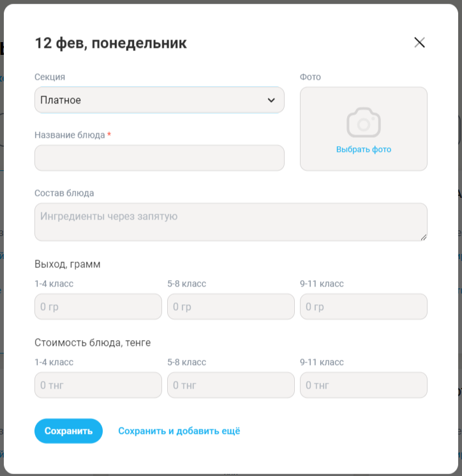This screenshot has width=462, height=476.
Task: Click the Выбрать фото link
Action: (363, 149)
